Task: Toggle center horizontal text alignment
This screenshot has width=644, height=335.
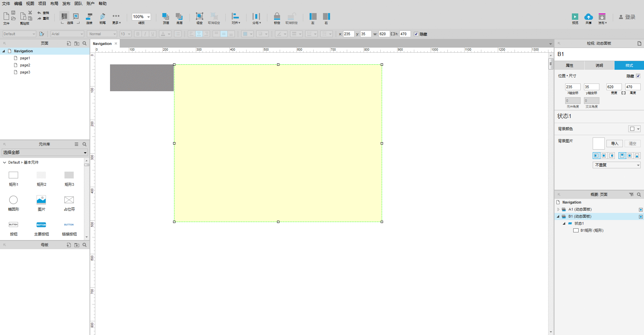Action: coord(199,34)
